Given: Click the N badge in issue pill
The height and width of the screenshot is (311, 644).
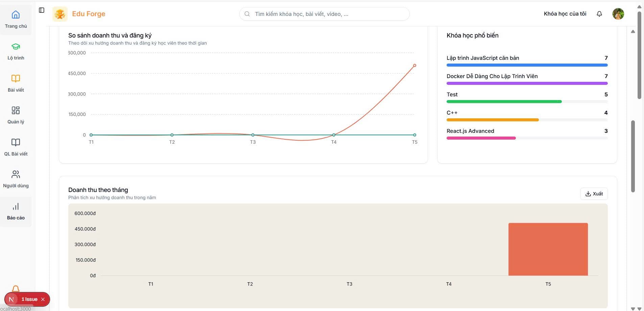Looking at the screenshot, I should click(x=11, y=299).
